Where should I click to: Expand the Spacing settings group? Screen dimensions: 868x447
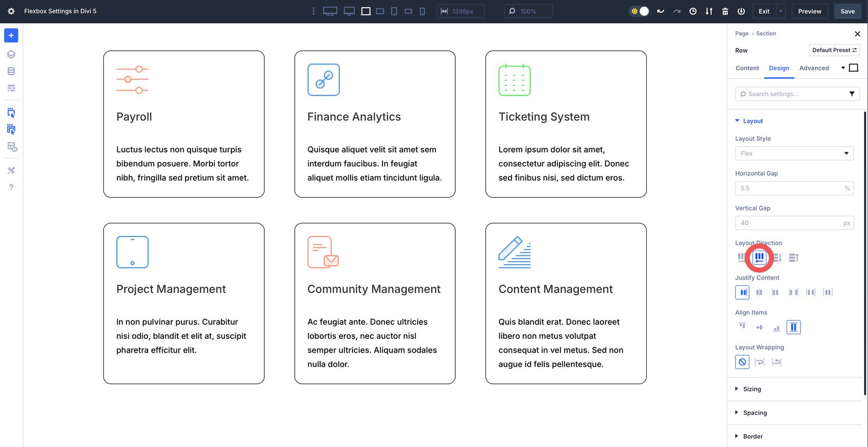pos(755,413)
